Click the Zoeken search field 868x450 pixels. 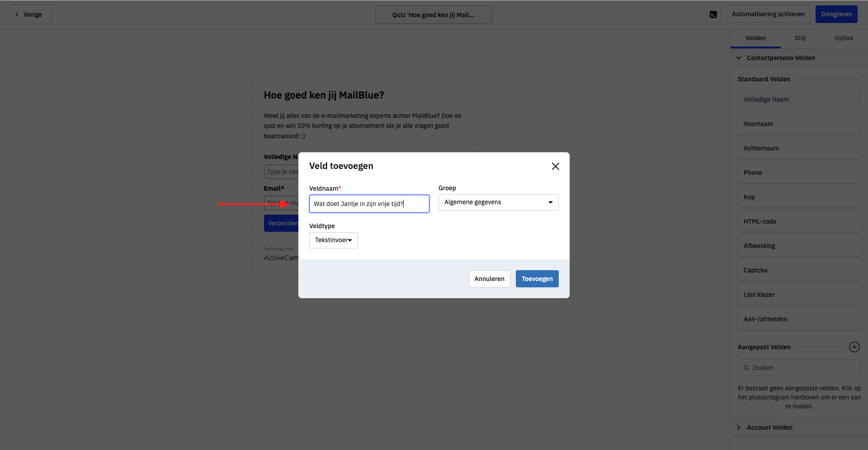pos(799,368)
